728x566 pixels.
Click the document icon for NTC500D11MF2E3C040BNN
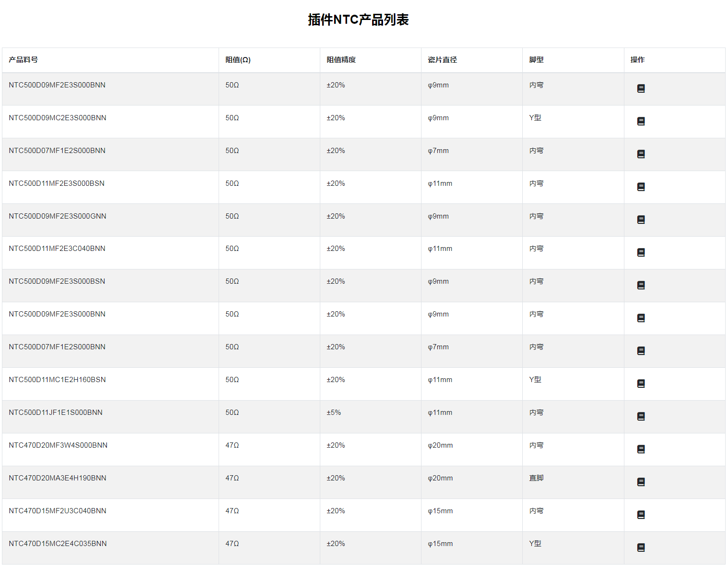(641, 252)
